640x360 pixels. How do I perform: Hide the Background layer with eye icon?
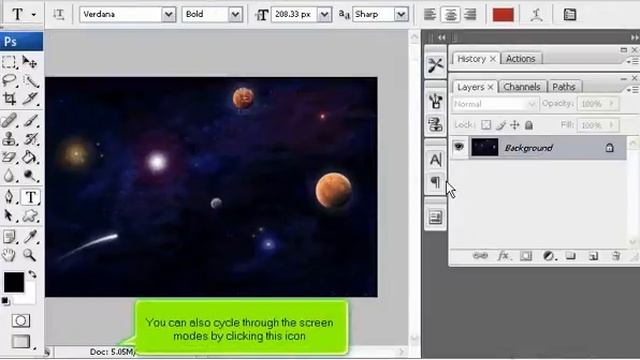point(459,147)
